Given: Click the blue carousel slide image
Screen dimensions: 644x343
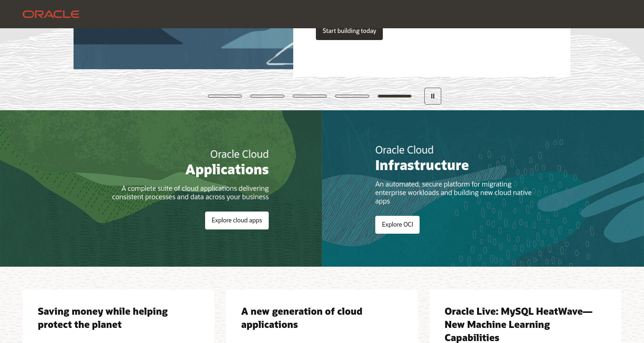Looking at the screenshot, I should (183, 49).
